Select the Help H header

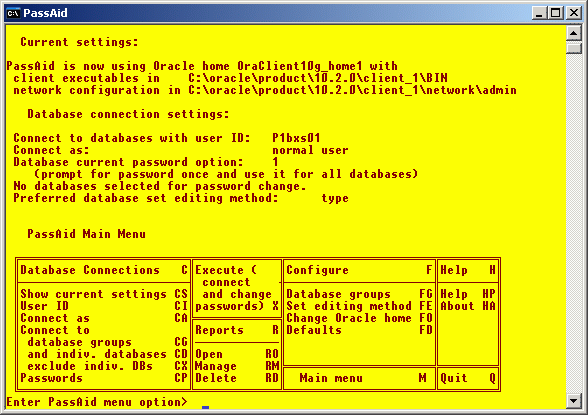click(x=468, y=270)
